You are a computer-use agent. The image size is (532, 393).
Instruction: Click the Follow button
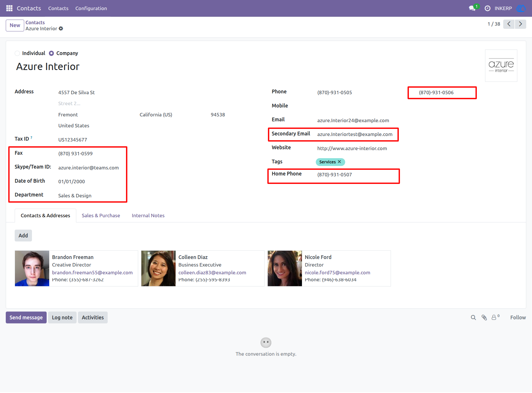click(x=518, y=318)
